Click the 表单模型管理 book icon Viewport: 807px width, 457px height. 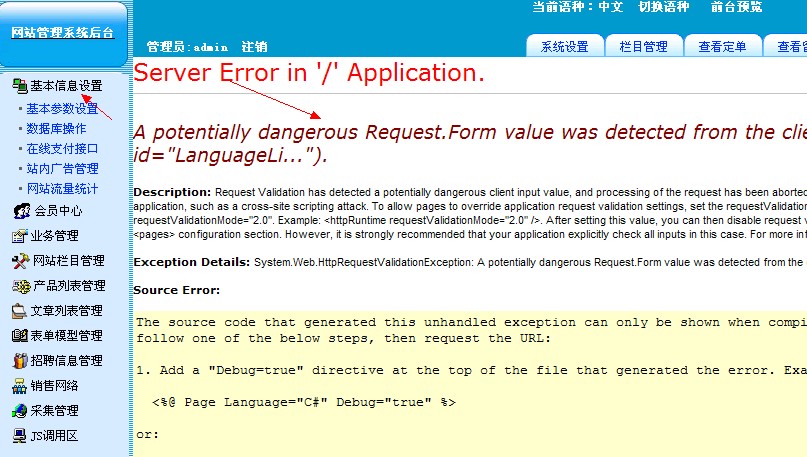click(19, 336)
